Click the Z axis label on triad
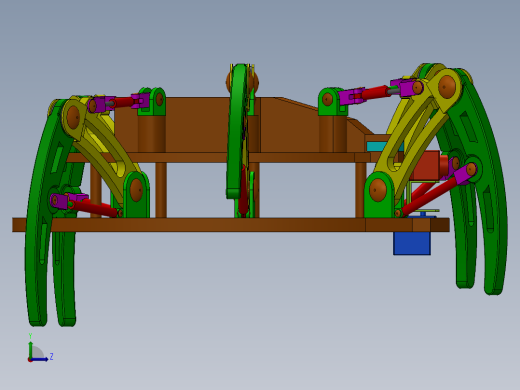The width and height of the screenshot is (520, 390). point(51,357)
